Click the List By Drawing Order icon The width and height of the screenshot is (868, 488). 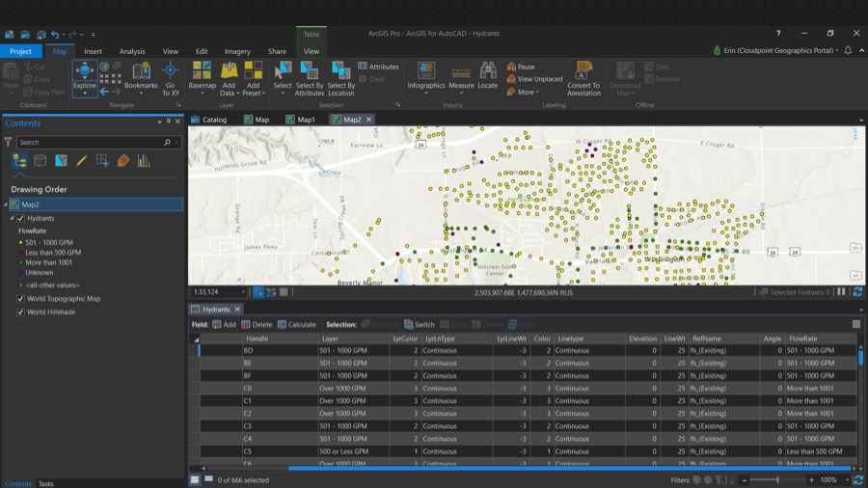(x=19, y=161)
